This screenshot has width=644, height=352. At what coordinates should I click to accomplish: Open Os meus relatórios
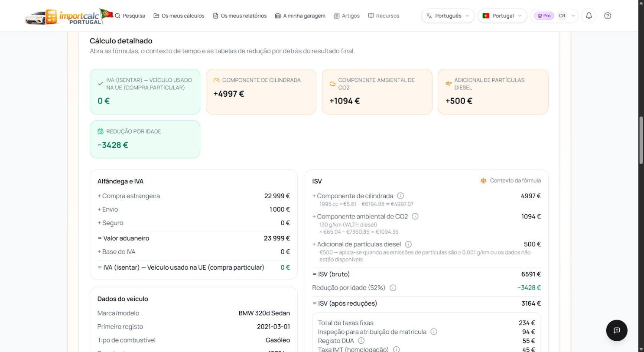pyautogui.click(x=240, y=16)
